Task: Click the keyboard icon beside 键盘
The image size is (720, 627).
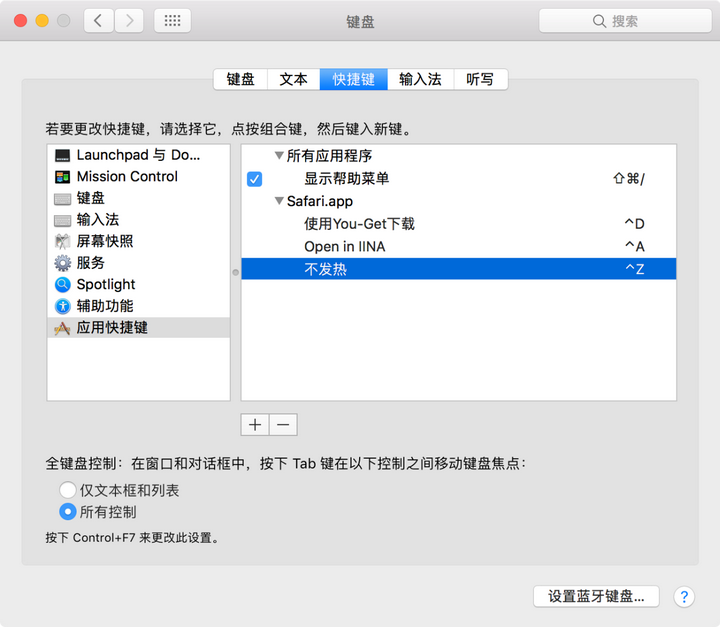Action: click(62, 199)
